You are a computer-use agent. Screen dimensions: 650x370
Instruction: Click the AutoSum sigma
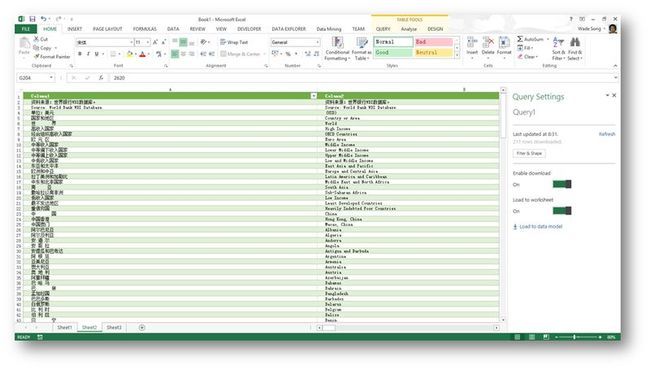(520, 39)
